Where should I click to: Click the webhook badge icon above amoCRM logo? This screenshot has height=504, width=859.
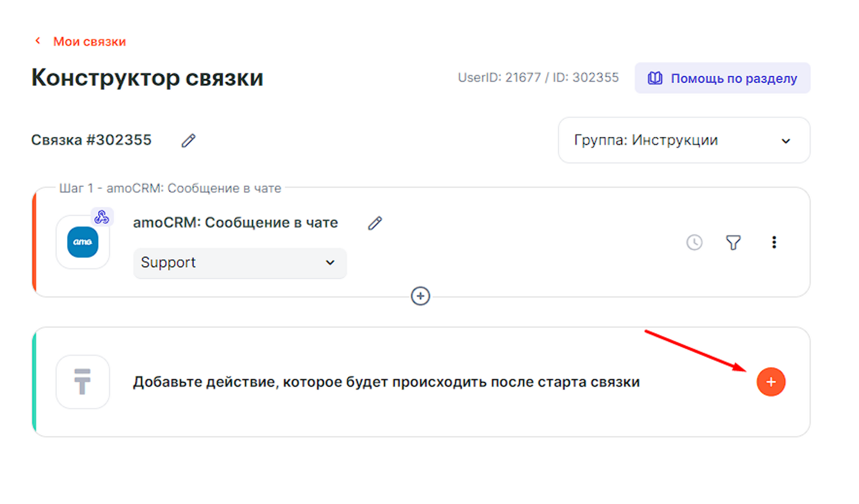[x=101, y=217]
